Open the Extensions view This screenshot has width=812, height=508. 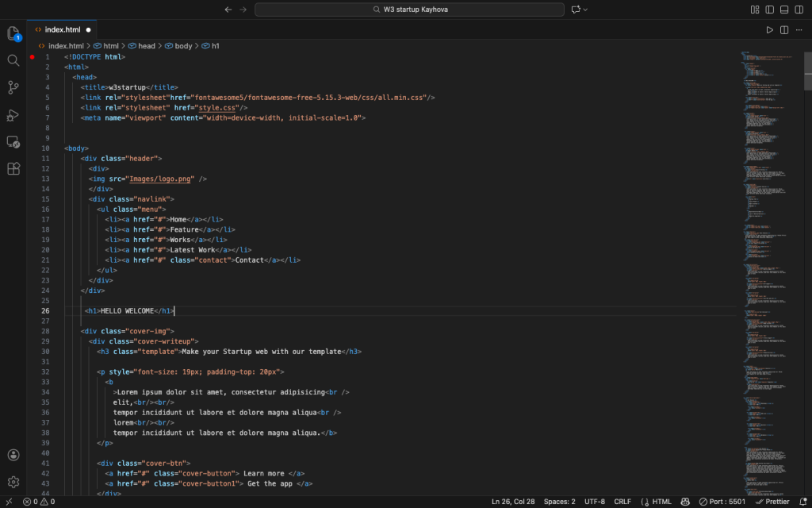pos(13,169)
